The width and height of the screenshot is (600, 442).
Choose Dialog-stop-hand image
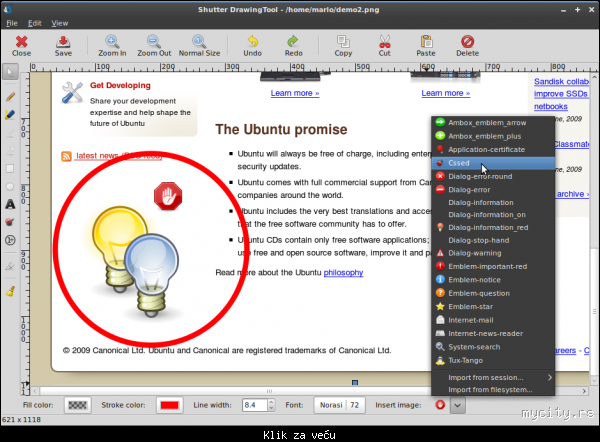pyautogui.click(x=493, y=240)
